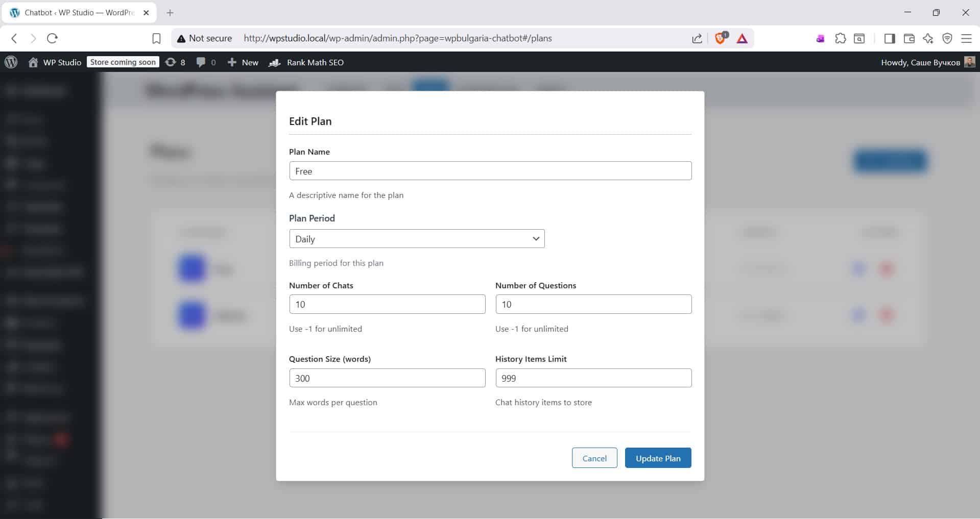Click the updates icon showing 8
The width and height of the screenshot is (980, 519).
[x=175, y=62]
